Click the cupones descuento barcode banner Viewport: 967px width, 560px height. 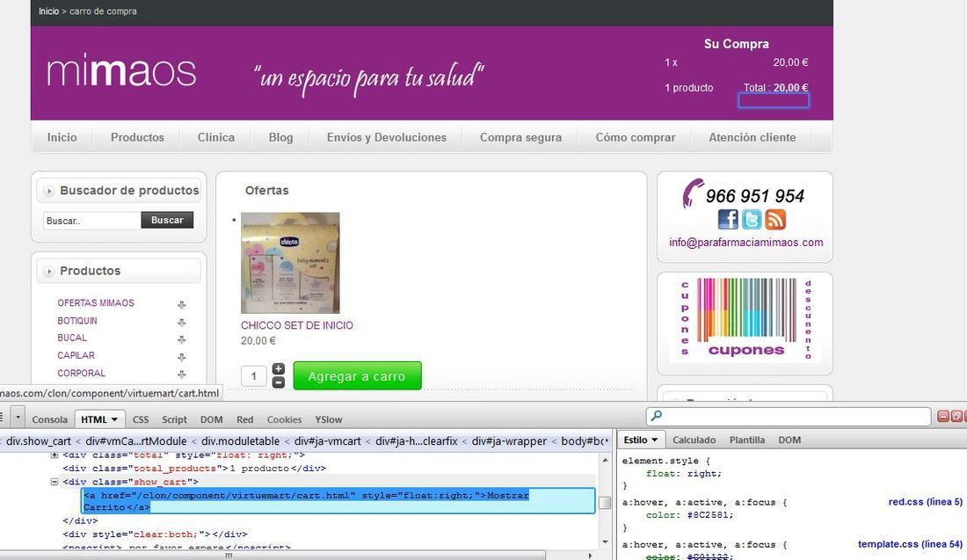[745, 318]
